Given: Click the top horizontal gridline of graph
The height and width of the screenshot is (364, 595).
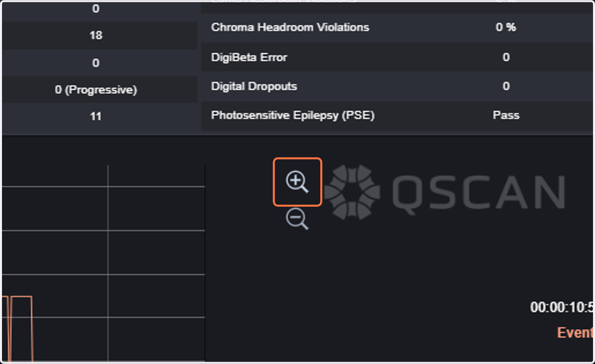Looking at the screenshot, I should point(103,186).
